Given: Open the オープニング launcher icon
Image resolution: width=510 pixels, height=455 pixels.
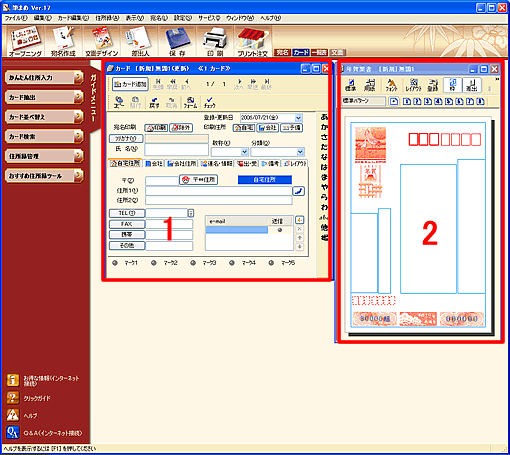Looking at the screenshot, I should tap(25, 42).
